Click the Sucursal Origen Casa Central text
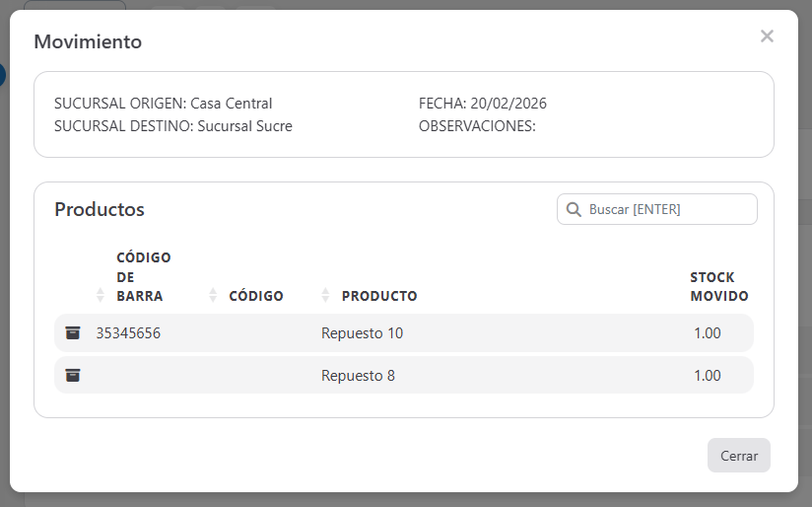 163,104
